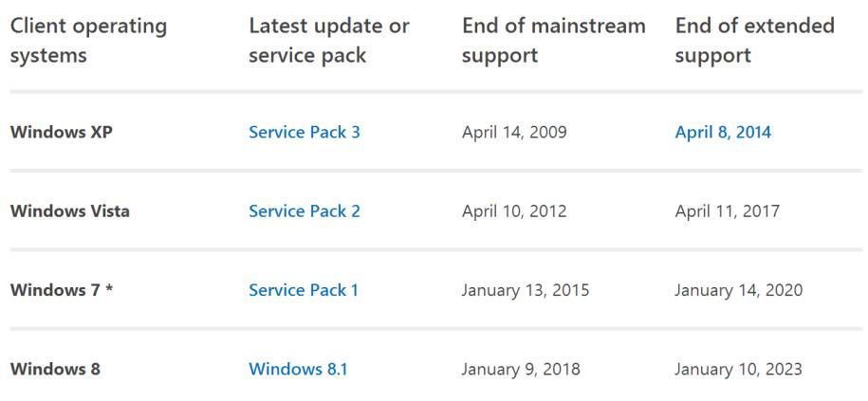
Task: Open the Service Pack 3 link
Action: [x=304, y=133]
